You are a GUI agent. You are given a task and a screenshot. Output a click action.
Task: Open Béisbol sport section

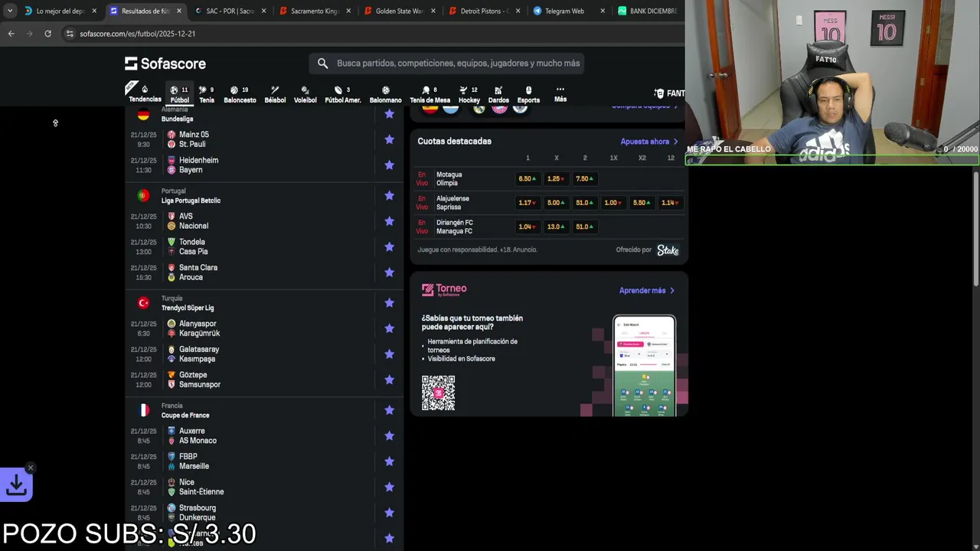pyautogui.click(x=275, y=93)
